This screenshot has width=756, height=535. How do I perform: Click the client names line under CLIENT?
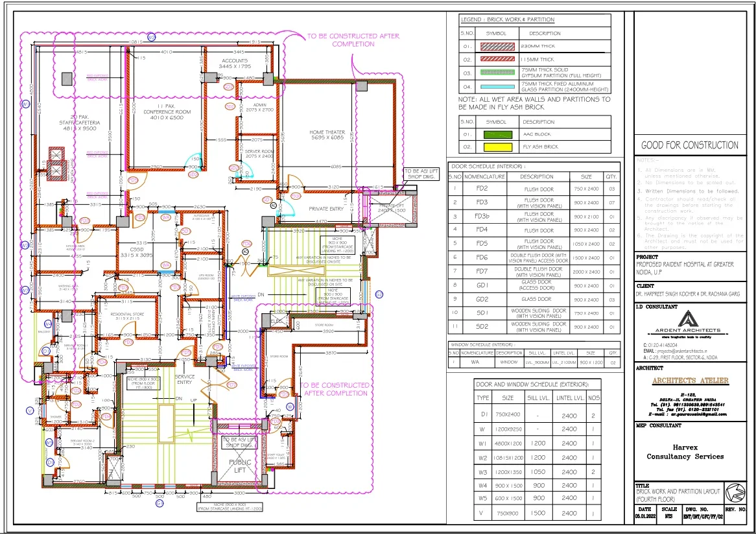point(687,294)
